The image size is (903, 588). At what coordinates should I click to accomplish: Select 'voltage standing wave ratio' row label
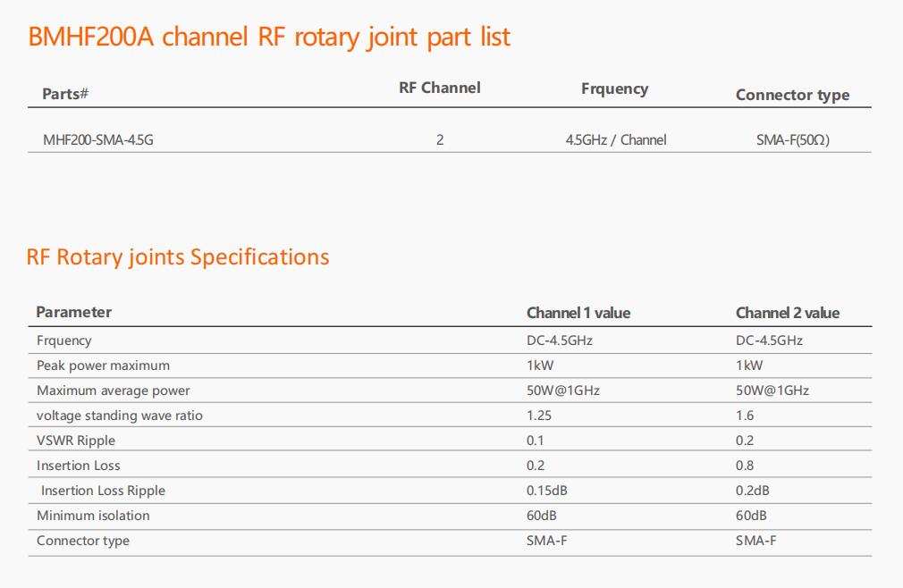119,416
